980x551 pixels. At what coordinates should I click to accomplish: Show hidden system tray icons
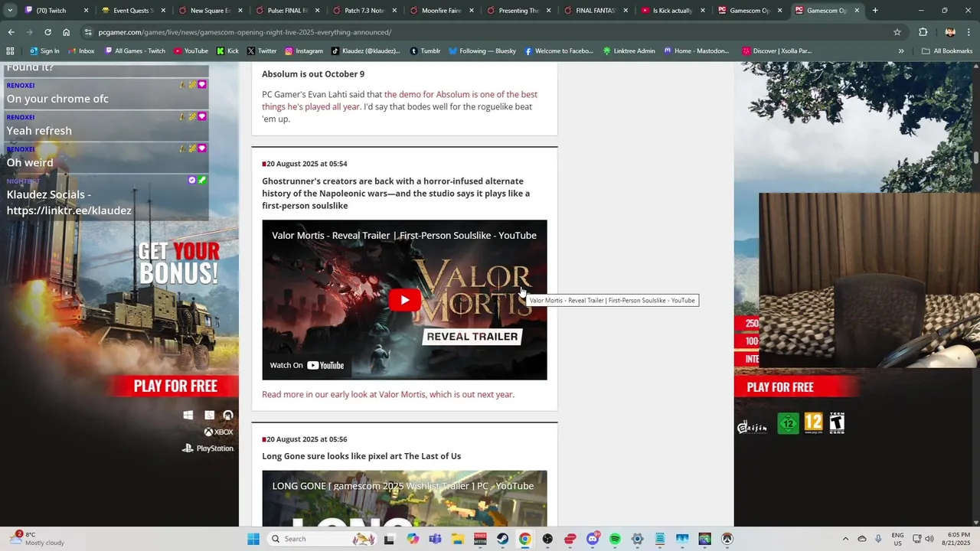tap(845, 539)
